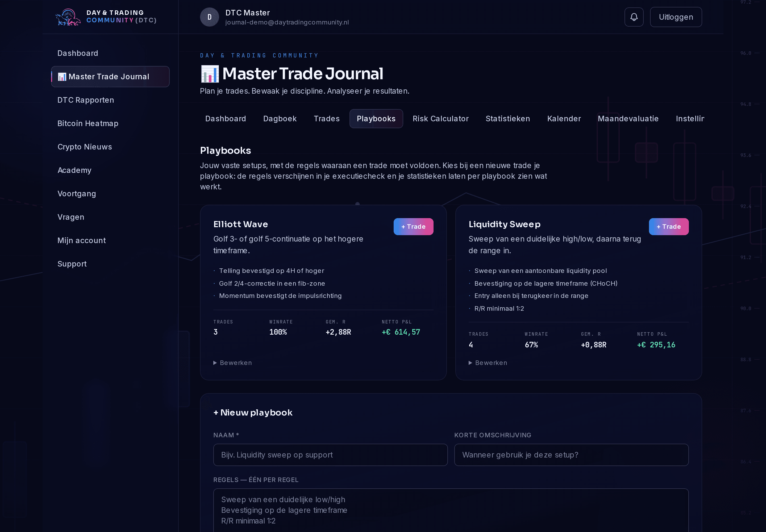Select Master Trade Journal in sidebar
The height and width of the screenshot is (532, 766).
pyautogui.click(x=110, y=77)
